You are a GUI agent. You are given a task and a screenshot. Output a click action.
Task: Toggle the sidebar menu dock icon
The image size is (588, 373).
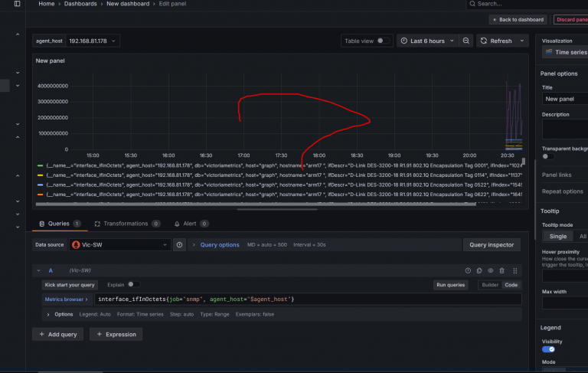point(18,4)
